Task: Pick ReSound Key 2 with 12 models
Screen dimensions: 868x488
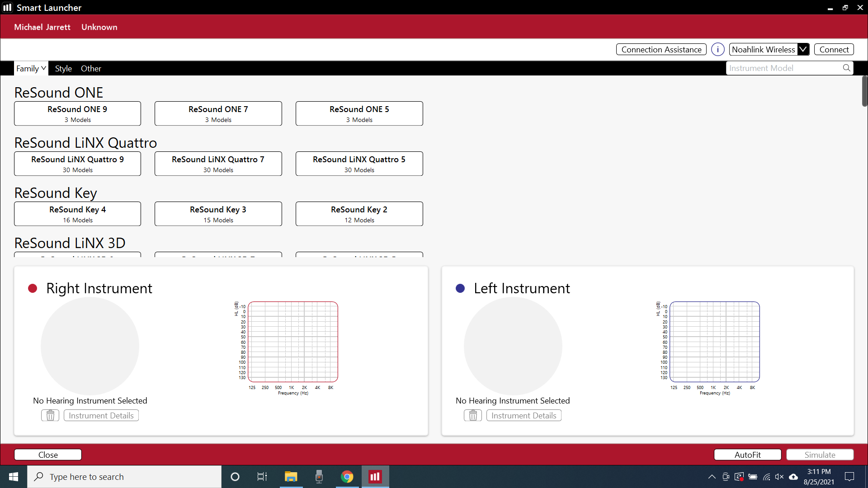Action: 359,214
